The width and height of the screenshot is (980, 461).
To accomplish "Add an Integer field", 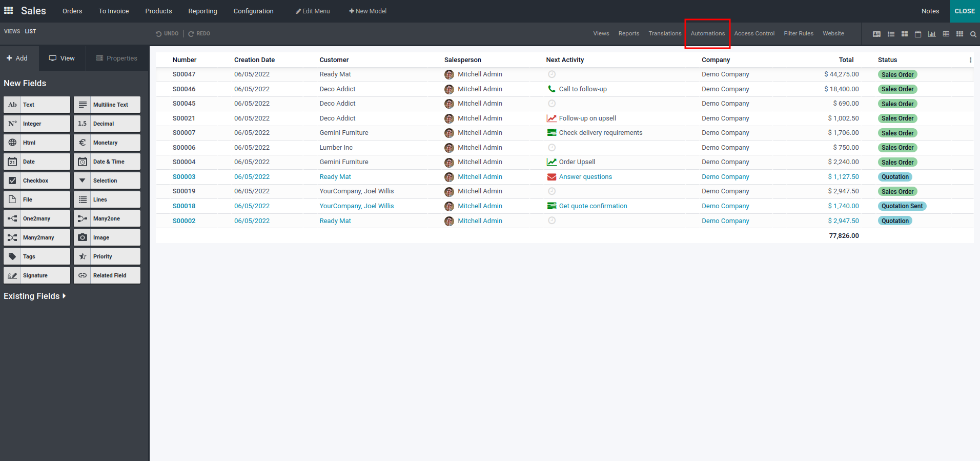I will (x=37, y=124).
